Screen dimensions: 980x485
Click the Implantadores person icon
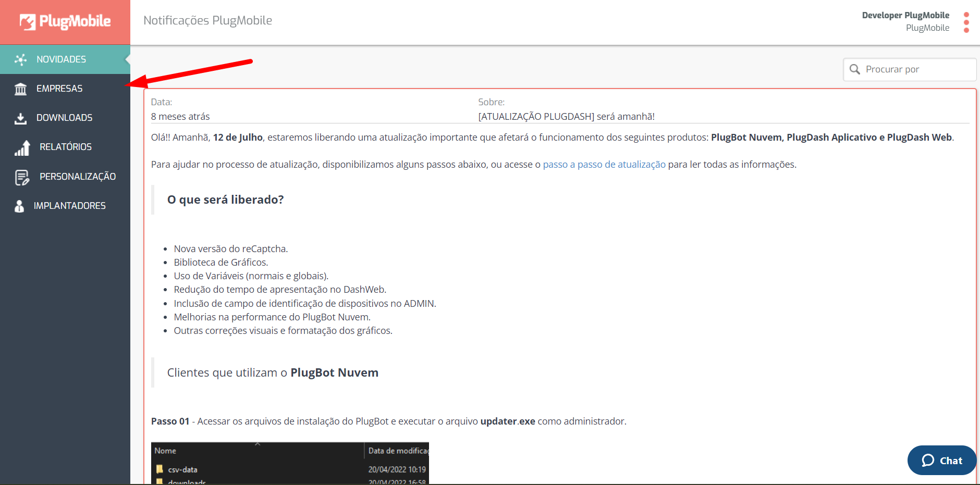coord(19,206)
